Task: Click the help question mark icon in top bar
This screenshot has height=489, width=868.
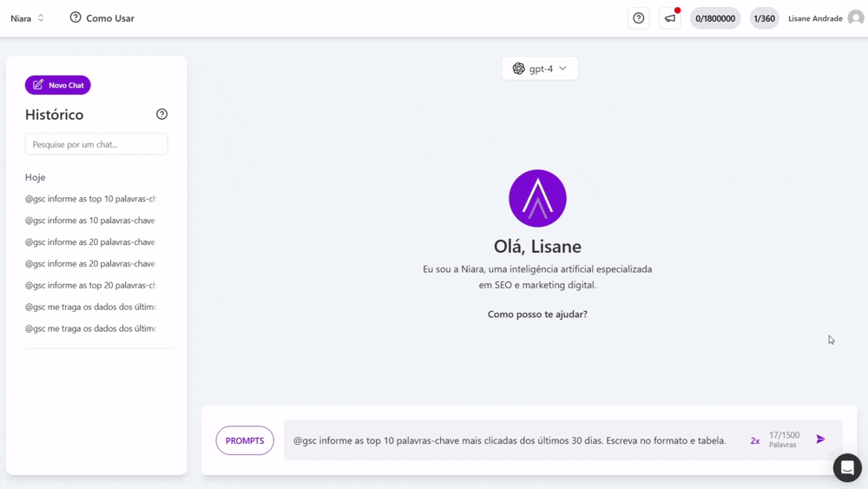Action: (x=638, y=18)
